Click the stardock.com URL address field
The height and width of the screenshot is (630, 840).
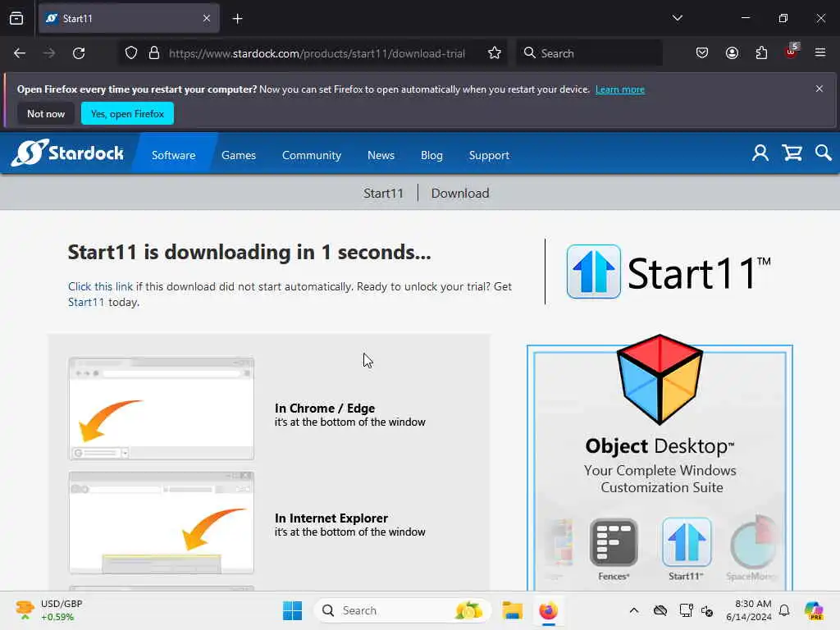coord(317,53)
